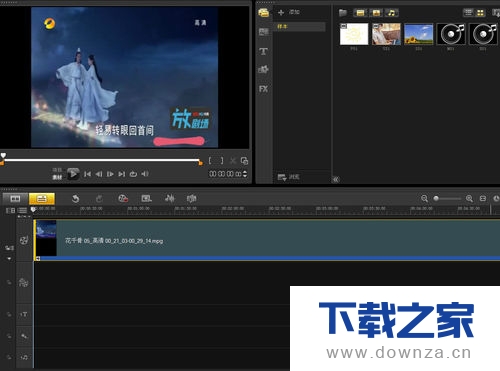This screenshot has height=371, width=500.
Task: Set the mark-out bracket point
Action: tap(222, 161)
